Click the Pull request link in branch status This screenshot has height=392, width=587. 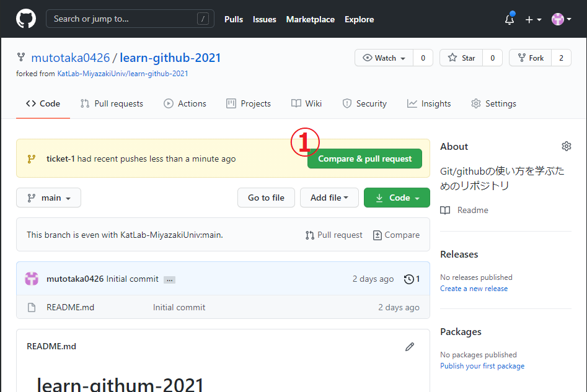tap(334, 235)
